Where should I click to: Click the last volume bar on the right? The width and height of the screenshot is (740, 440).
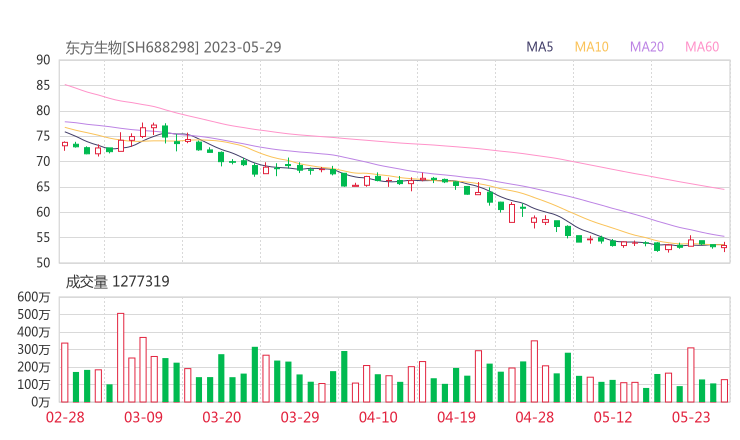(x=724, y=391)
